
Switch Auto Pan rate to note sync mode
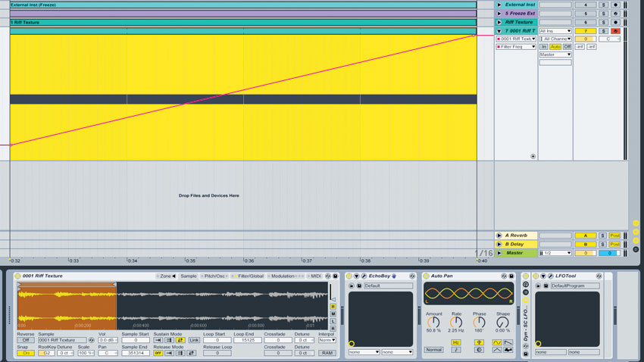[456, 350]
